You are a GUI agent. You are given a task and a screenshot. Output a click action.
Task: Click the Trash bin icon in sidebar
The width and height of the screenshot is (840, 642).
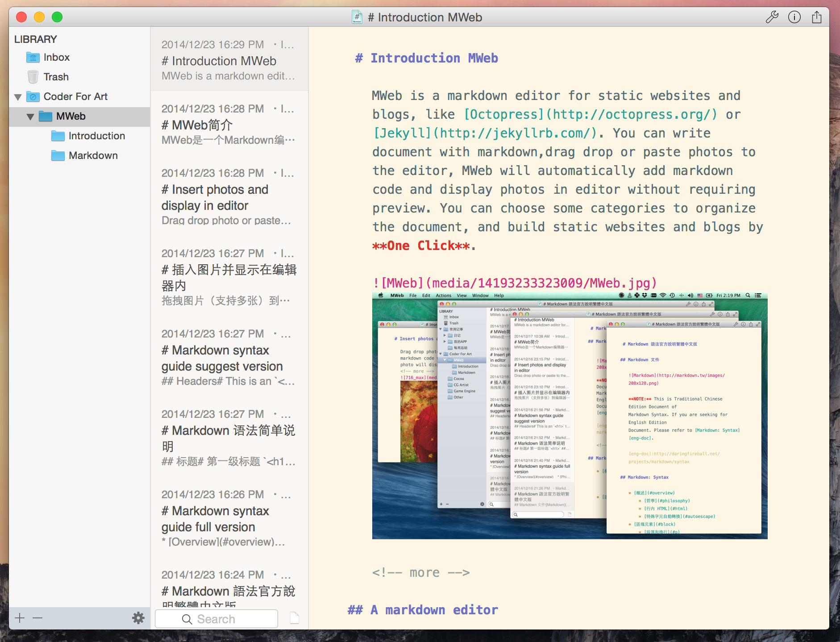(33, 77)
